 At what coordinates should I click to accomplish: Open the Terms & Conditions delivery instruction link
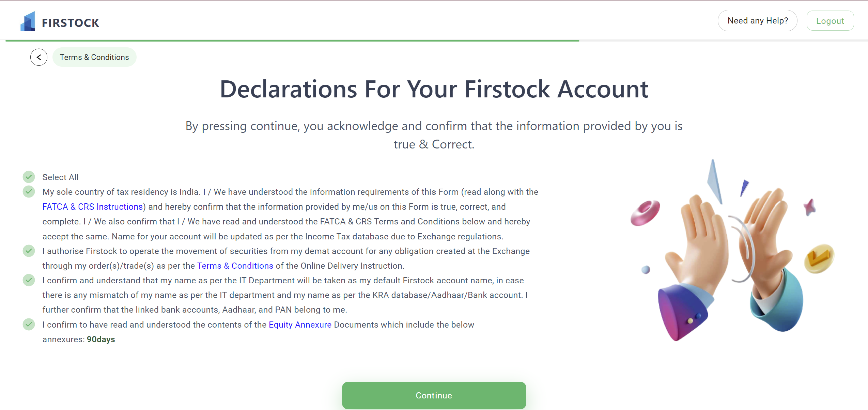click(x=235, y=266)
